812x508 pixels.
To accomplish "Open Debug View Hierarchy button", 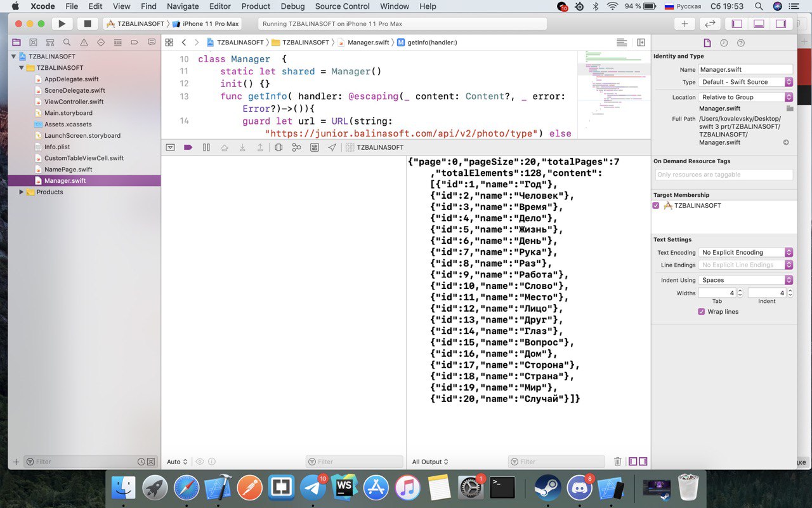I will [278, 147].
